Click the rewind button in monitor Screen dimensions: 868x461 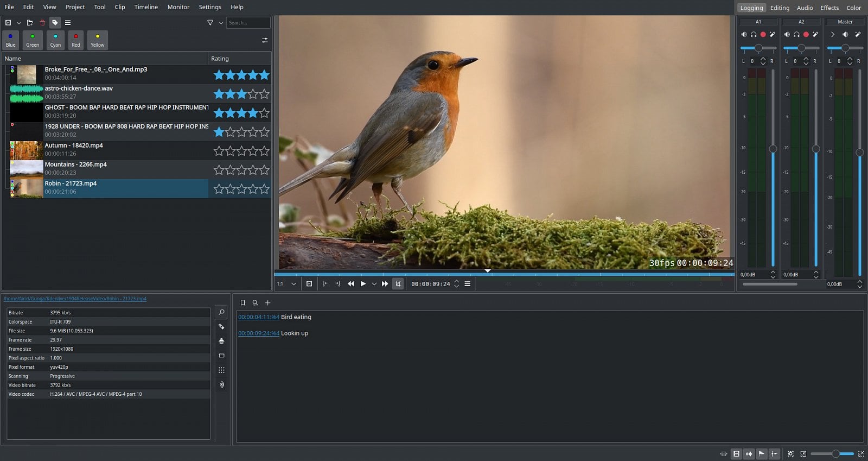(x=351, y=284)
